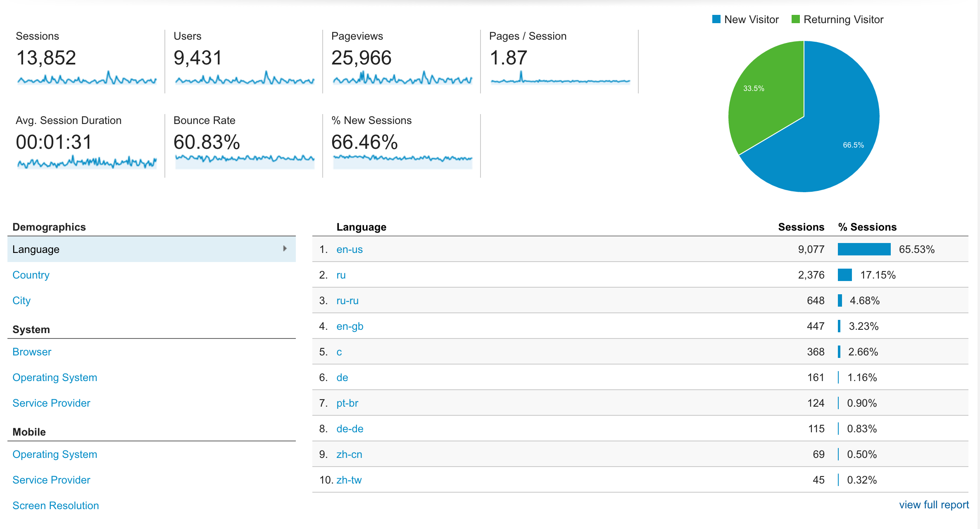The image size is (980, 529).
Task: Click the arrow beside Language row
Action: [x=285, y=248]
